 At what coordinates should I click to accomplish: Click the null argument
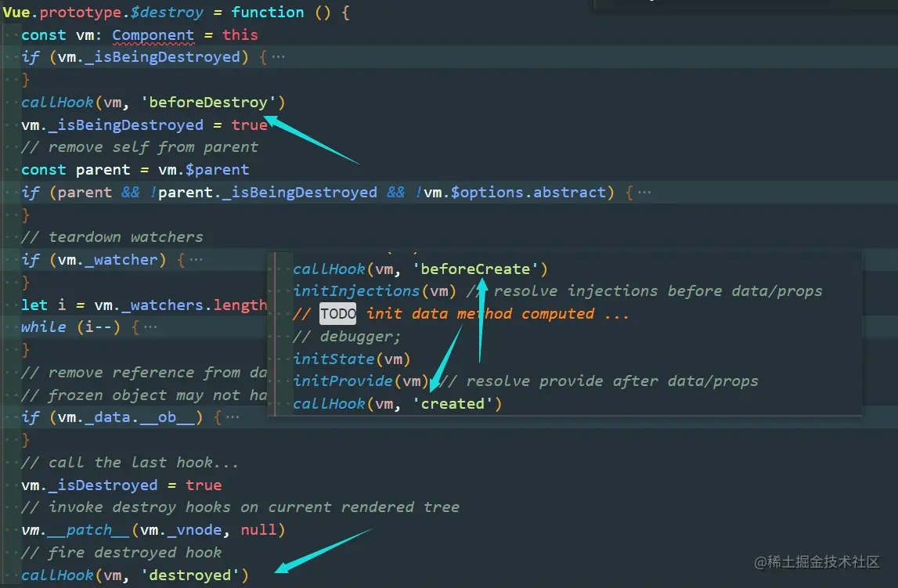point(258,530)
